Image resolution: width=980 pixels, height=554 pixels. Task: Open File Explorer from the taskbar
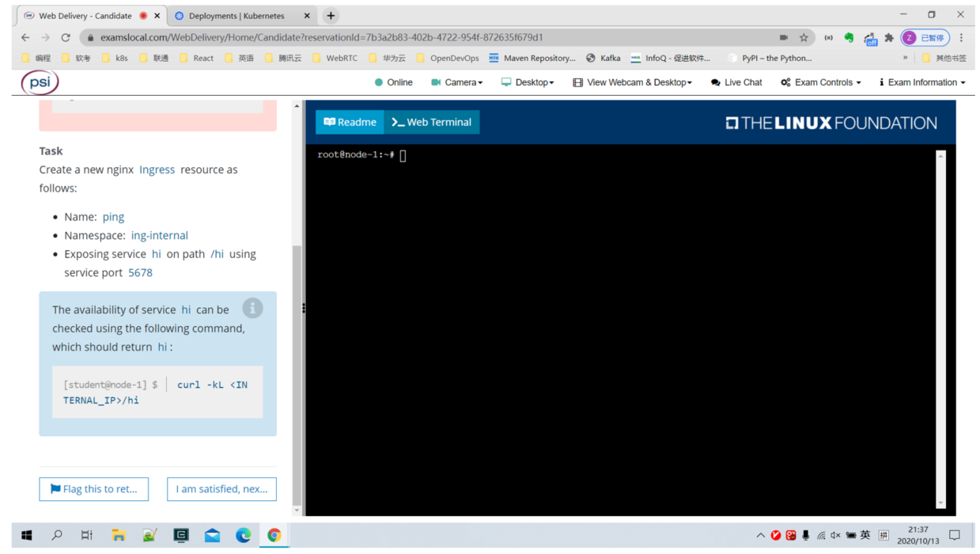point(119,536)
